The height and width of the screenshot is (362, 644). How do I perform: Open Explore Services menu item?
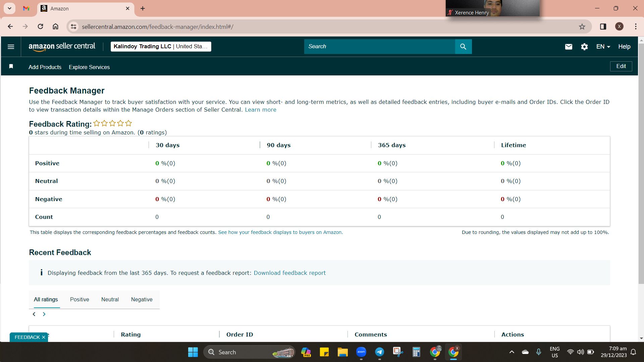89,67
